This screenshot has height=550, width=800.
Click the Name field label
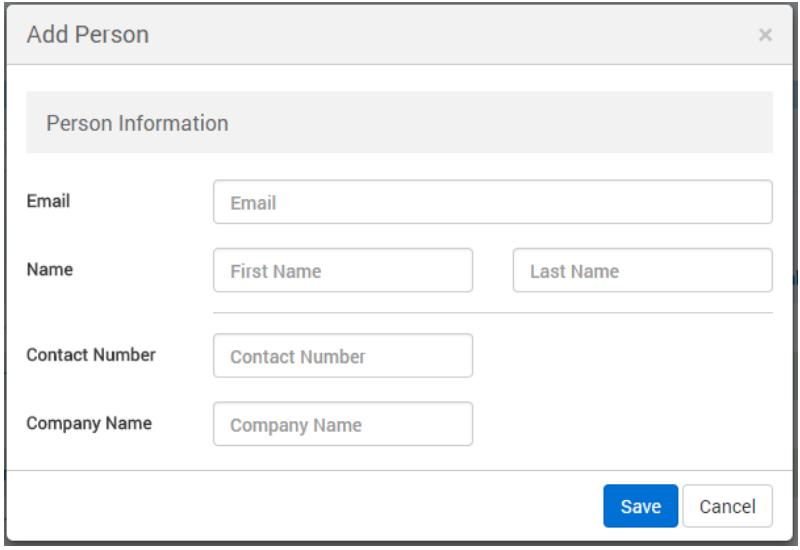[49, 269]
